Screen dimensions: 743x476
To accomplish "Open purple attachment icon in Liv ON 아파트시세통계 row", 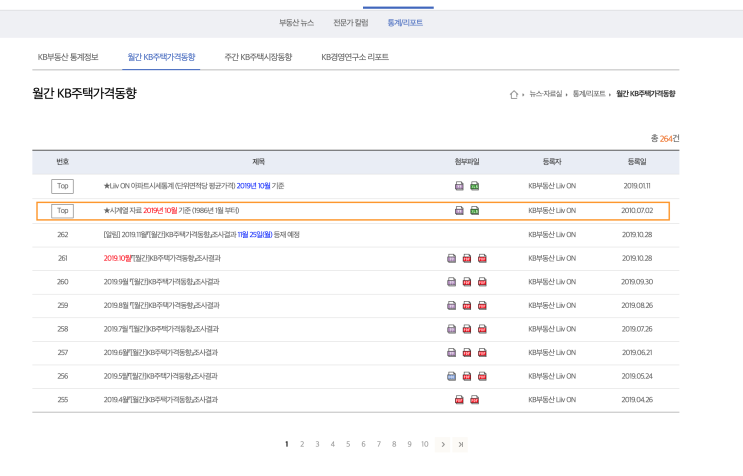I will pyautogui.click(x=459, y=186).
